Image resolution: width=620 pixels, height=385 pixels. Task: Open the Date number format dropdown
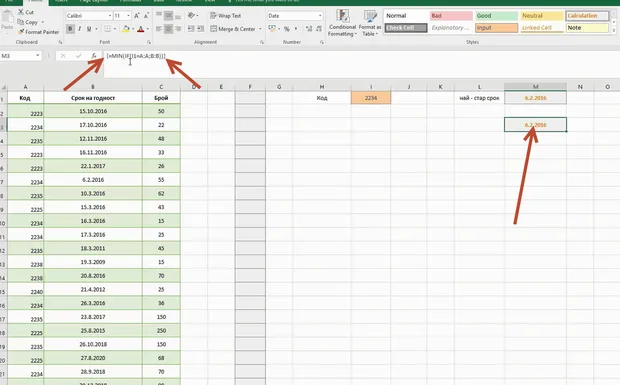320,16
